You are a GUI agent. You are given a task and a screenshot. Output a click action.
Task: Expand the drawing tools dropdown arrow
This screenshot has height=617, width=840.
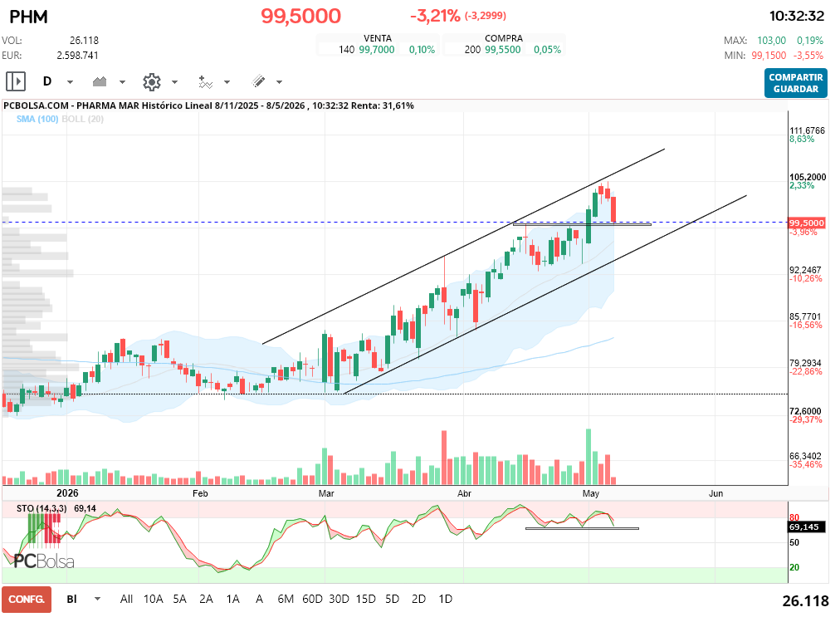(279, 82)
